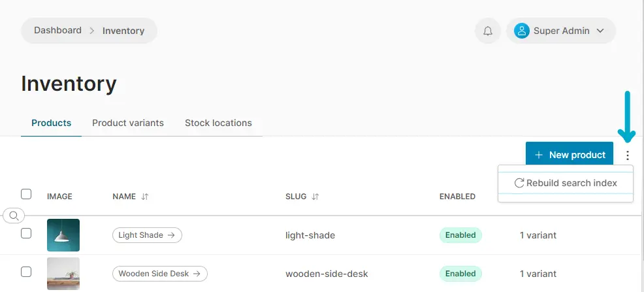Switch to the Product variants tab

128,123
